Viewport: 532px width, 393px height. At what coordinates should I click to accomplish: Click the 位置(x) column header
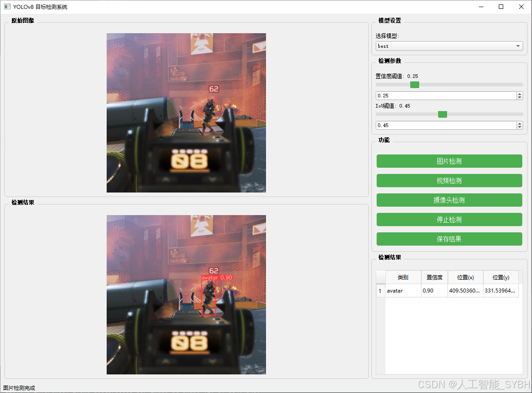tap(466, 277)
